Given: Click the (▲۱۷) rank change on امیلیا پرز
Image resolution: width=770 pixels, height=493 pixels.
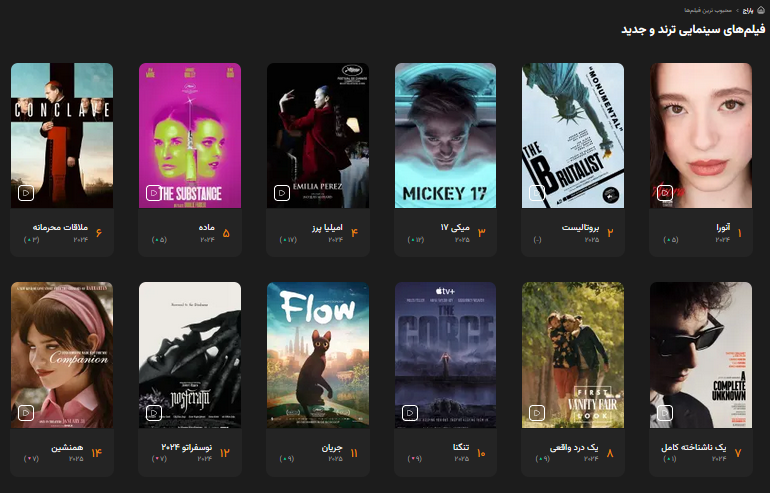Looking at the screenshot, I should point(288,240).
